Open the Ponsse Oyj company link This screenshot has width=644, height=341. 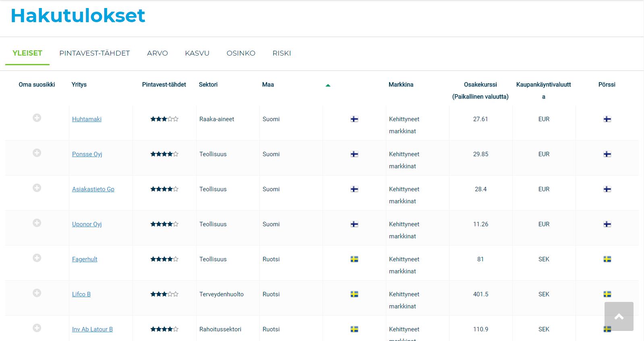coord(87,154)
